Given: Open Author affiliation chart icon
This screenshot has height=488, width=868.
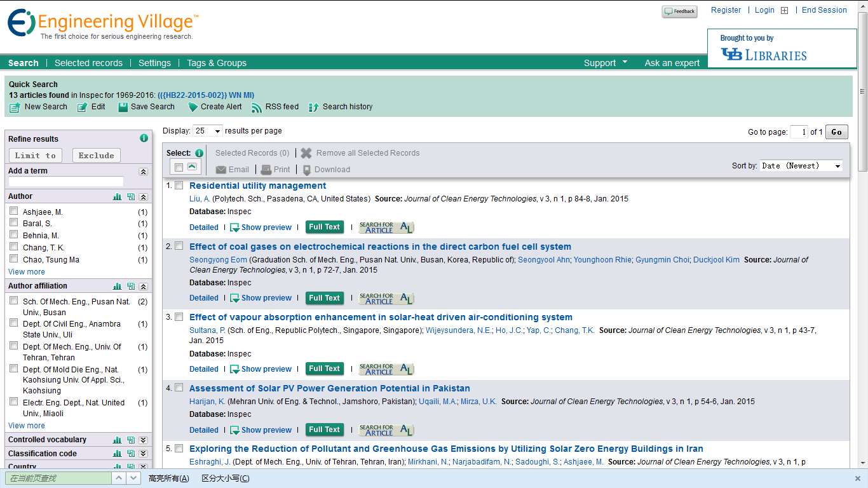Looking at the screenshot, I should (117, 287).
